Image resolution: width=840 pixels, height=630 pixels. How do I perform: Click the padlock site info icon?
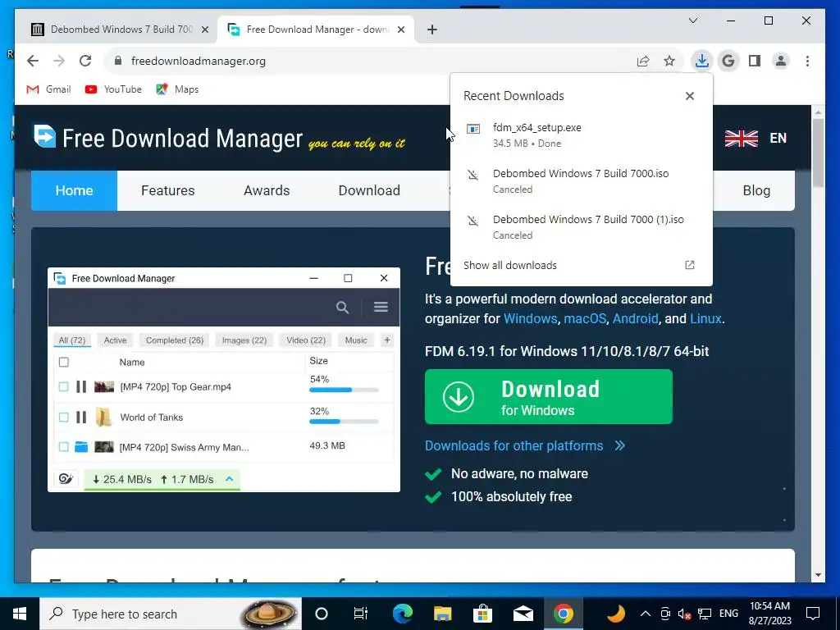point(118,61)
